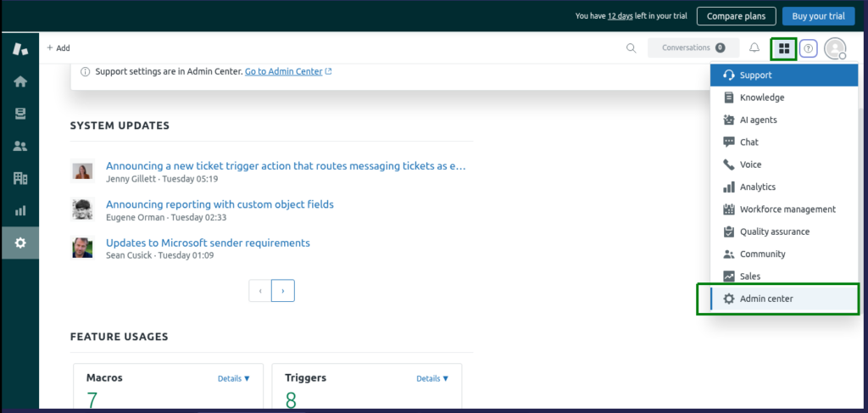868x413 pixels.
Task: Click the search magnifier icon
Action: point(631,48)
